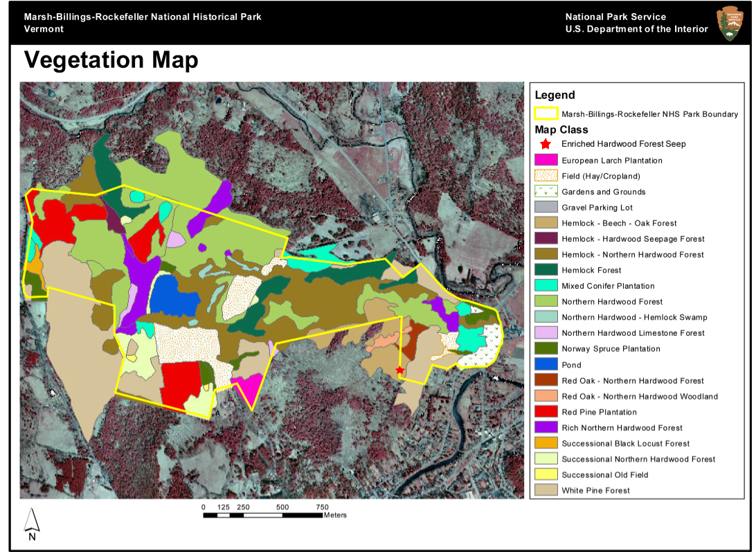The image size is (756, 552).
Task: Click the 'Gravel Parking Lot' label
Action: [x=597, y=208]
